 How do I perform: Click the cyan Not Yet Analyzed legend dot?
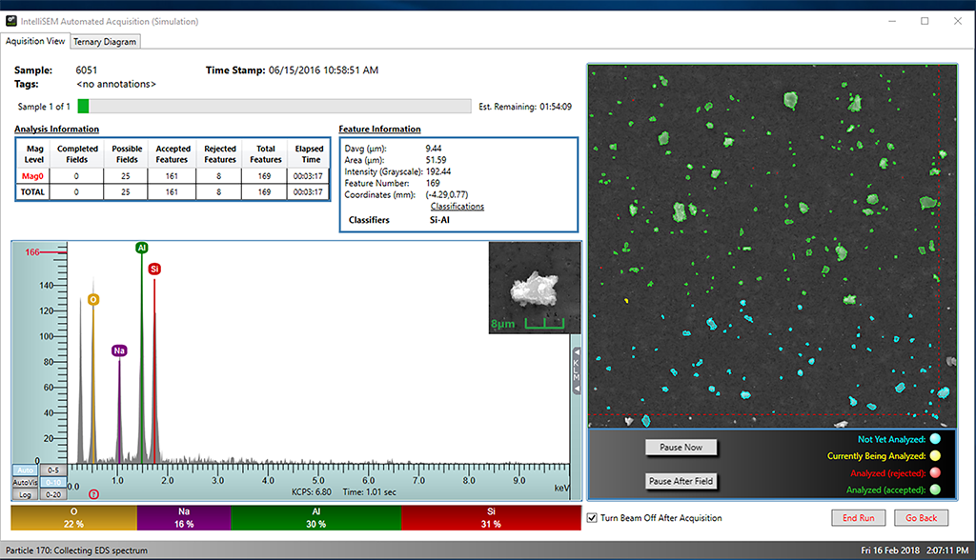(935, 439)
